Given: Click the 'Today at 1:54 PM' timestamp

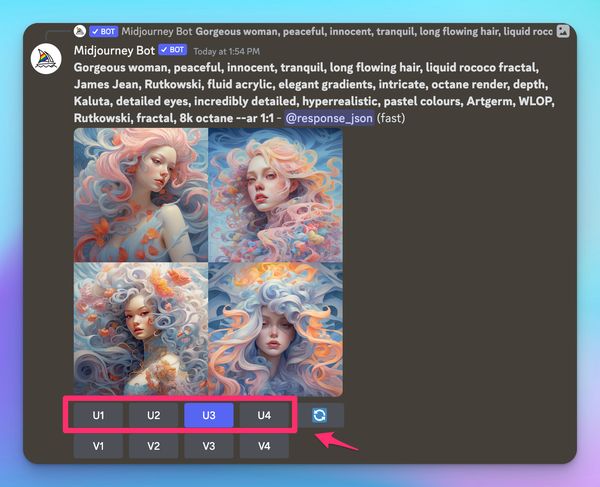Looking at the screenshot, I should [x=225, y=50].
